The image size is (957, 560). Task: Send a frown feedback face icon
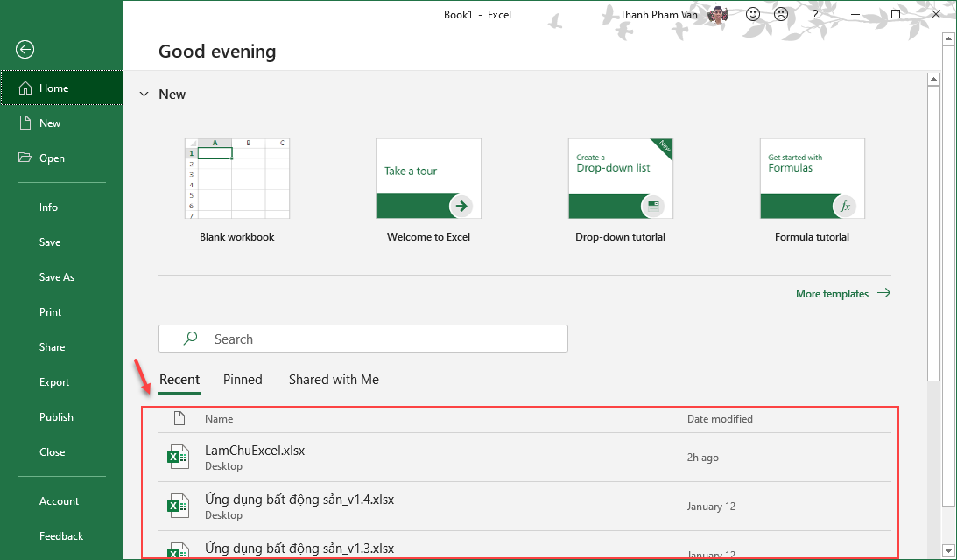781,14
